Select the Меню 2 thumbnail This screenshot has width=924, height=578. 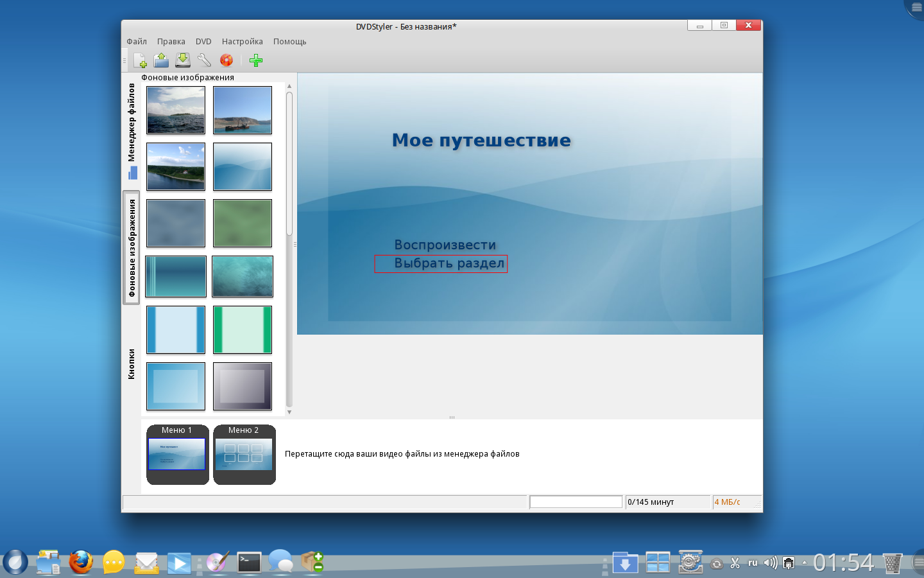pos(244,454)
